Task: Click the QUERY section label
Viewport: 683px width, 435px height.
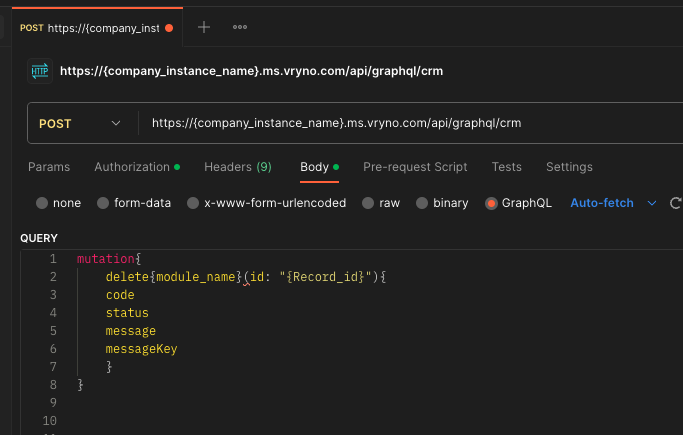Action: 39,238
